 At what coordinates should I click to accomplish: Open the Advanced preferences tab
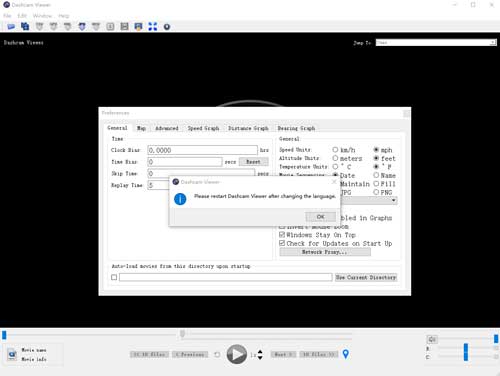click(x=167, y=128)
